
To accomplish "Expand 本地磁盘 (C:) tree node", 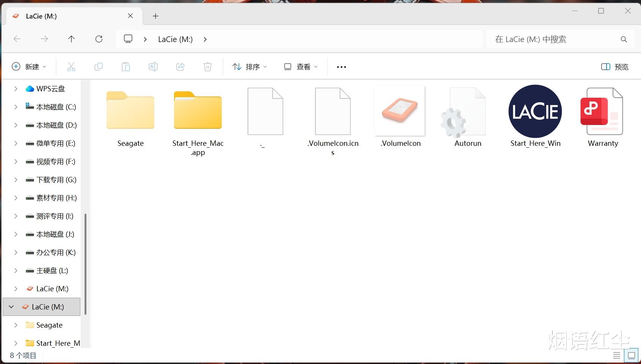I will 16,107.
